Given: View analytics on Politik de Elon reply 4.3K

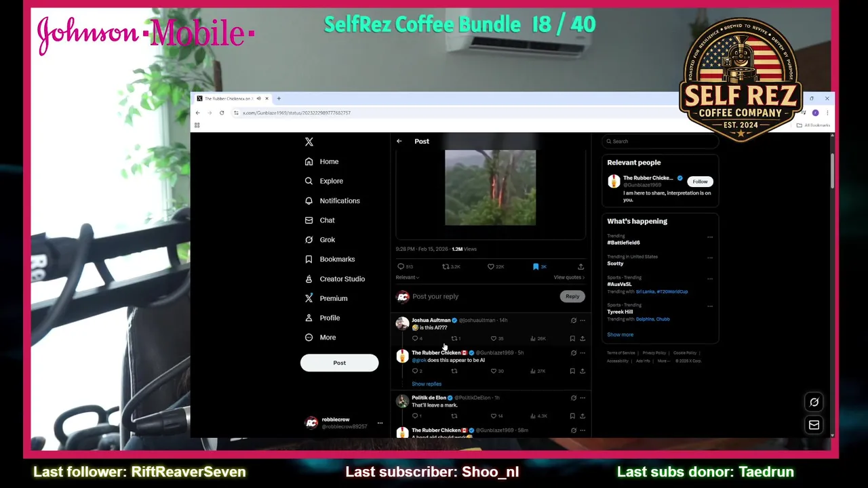Looking at the screenshot, I should pos(538,415).
